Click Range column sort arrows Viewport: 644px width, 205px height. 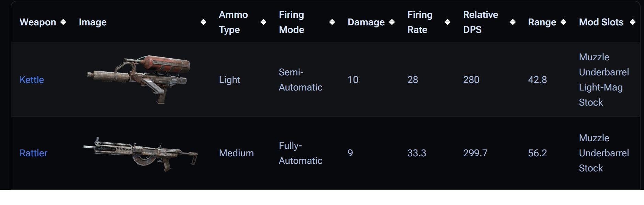[563, 22]
